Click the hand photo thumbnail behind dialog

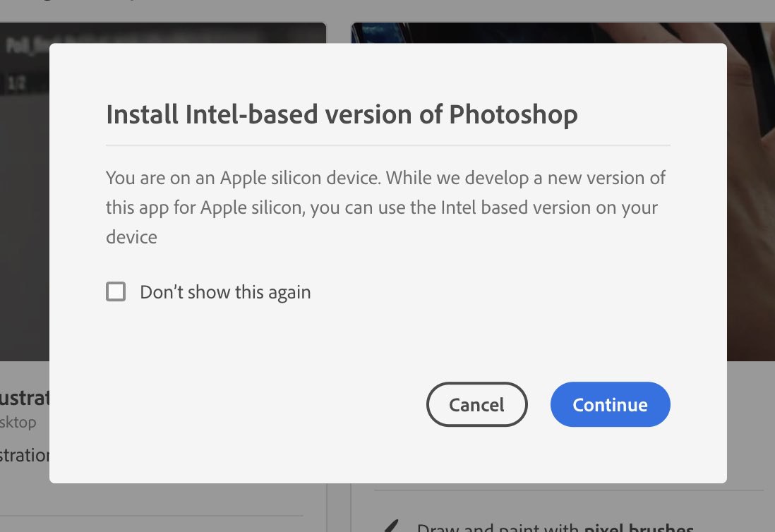click(751, 198)
